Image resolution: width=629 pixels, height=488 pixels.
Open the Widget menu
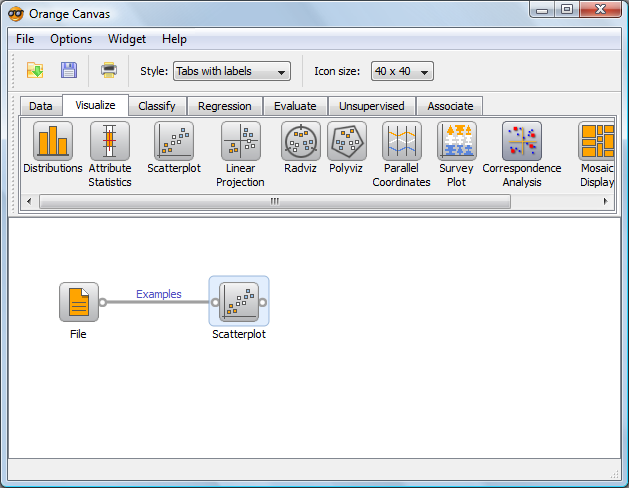127,39
